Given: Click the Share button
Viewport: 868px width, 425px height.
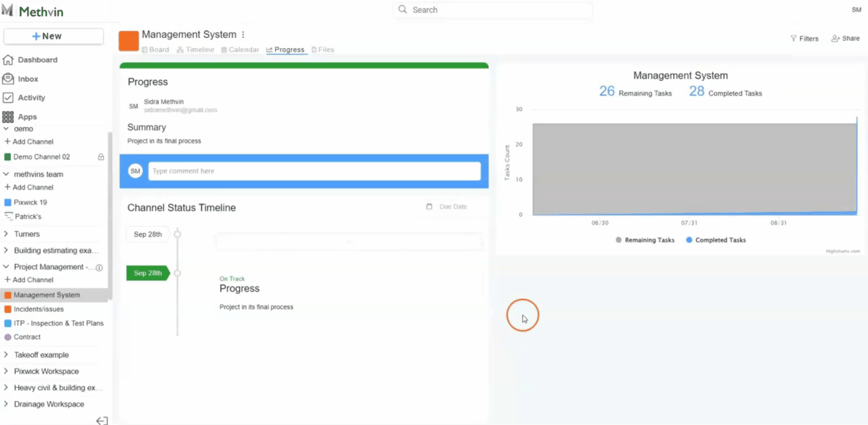Looking at the screenshot, I should (x=846, y=39).
